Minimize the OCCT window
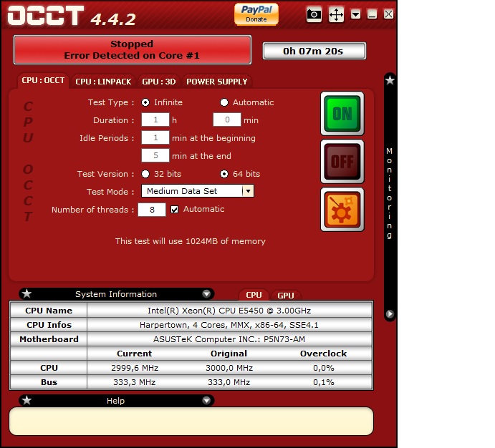Viewport: 495px width, 448px height. [373, 14]
